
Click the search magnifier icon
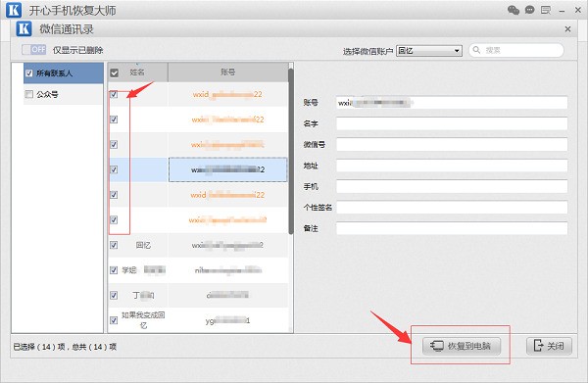pos(476,50)
